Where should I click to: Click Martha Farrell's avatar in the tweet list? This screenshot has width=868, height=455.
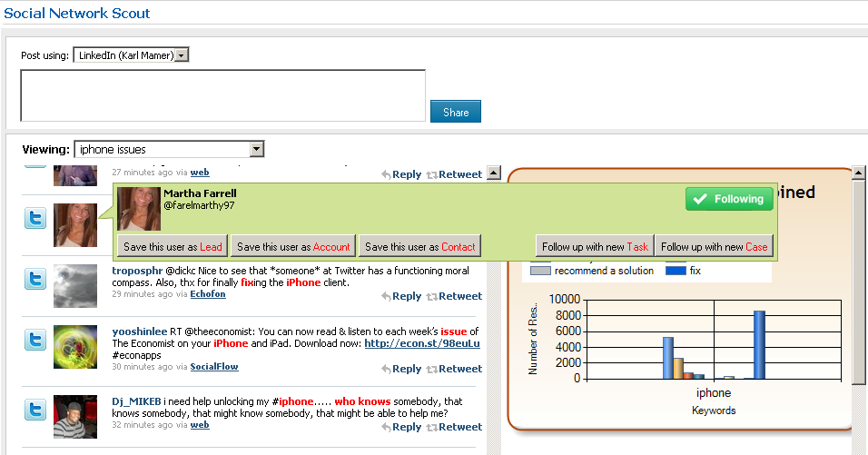tap(75, 224)
